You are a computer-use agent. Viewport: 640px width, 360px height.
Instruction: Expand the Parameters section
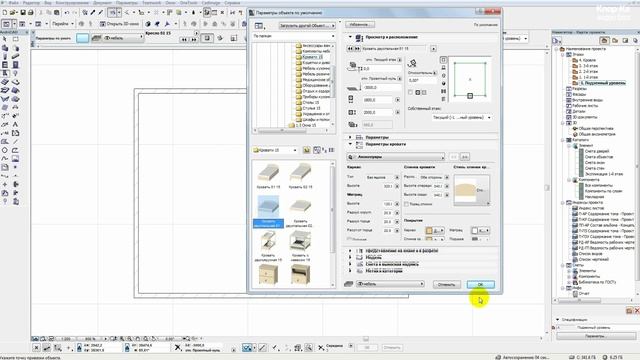point(350,138)
